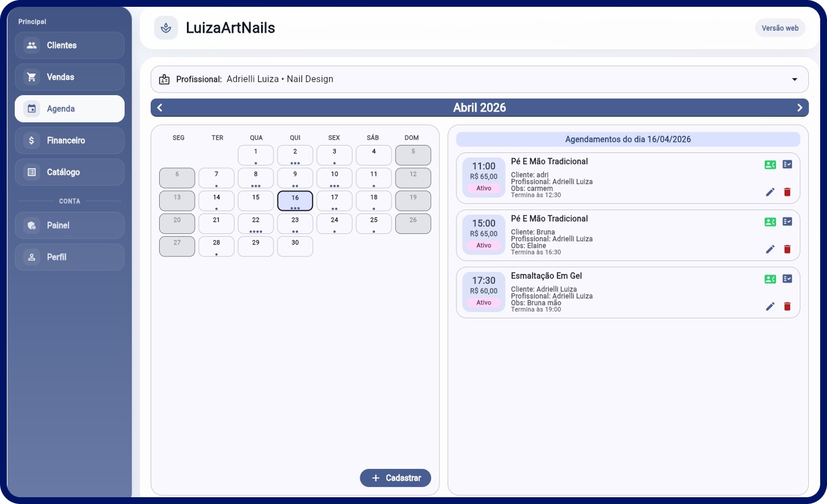Expand the Profissional dropdown arrow
Viewport: 827px width, 504px height.
click(x=795, y=79)
